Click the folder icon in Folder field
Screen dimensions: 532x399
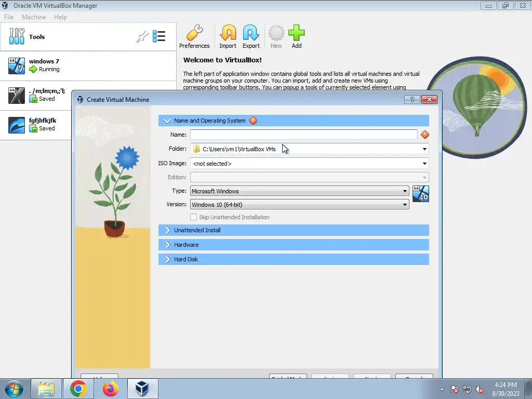pos(196,149)
